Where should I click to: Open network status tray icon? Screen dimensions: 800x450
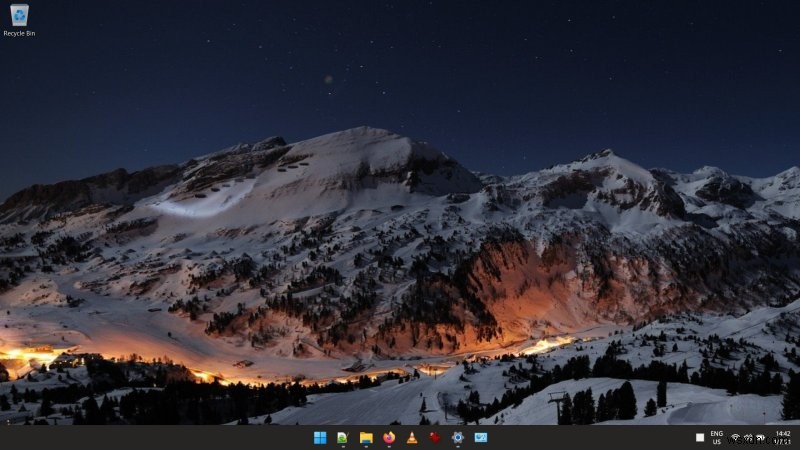pos(735,438)
